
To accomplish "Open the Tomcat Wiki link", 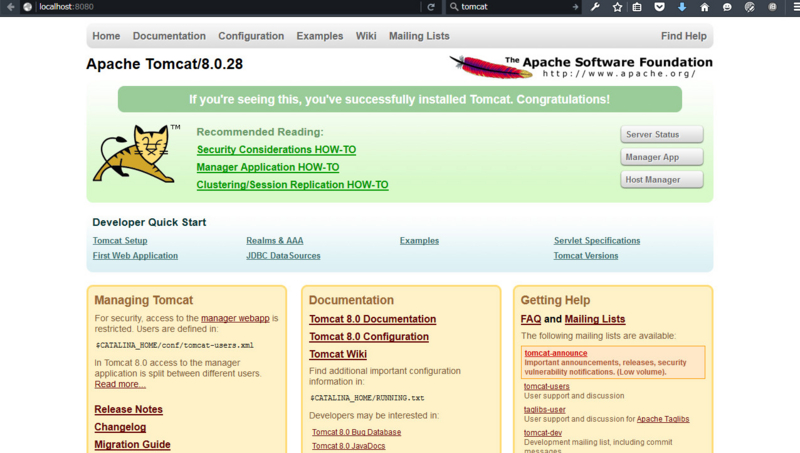I will click(x=338, y=354).
